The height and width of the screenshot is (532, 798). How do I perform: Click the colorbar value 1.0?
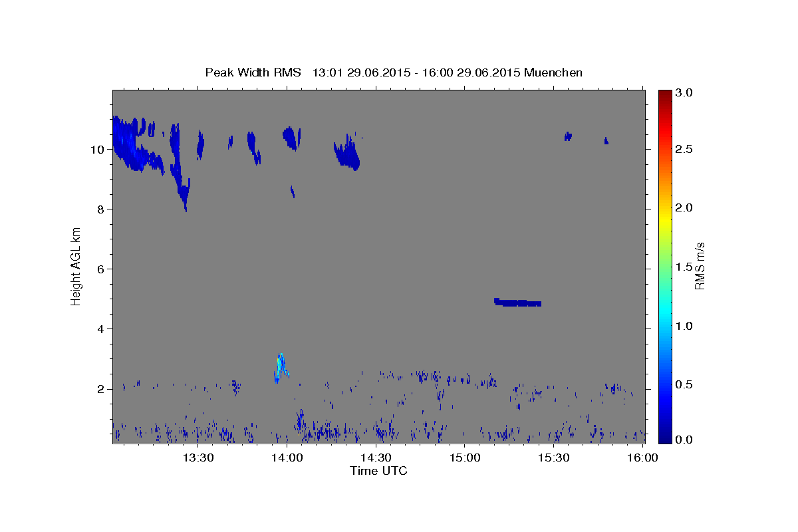click(x=684, y=326)
